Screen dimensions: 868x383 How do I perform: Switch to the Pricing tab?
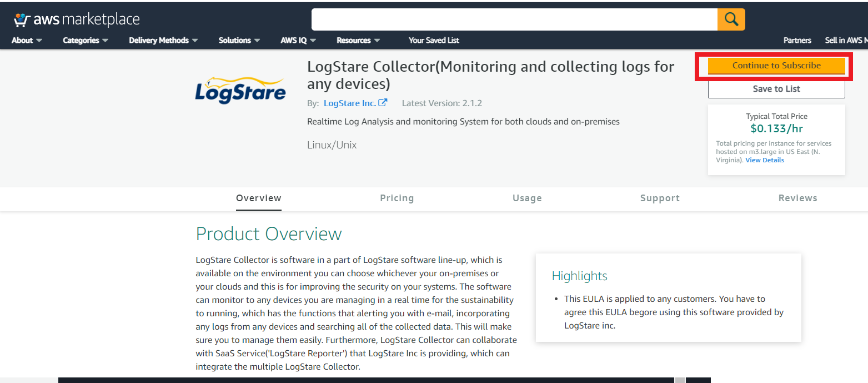pos(397,198)
